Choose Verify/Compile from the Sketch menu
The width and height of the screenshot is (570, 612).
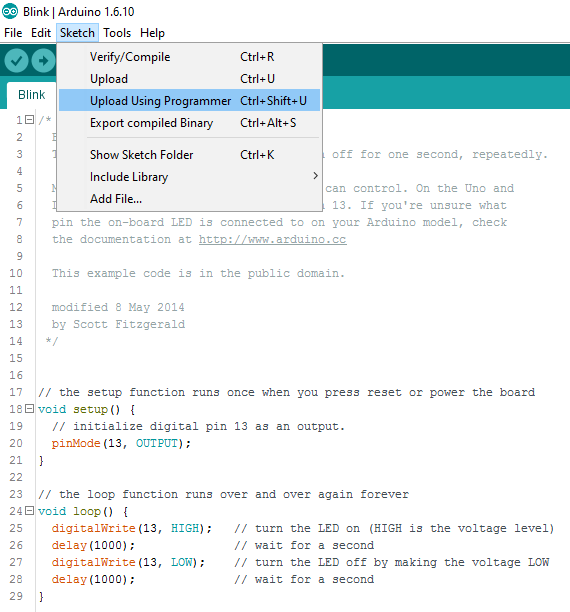pyautogui.click(x=189, y=57)
